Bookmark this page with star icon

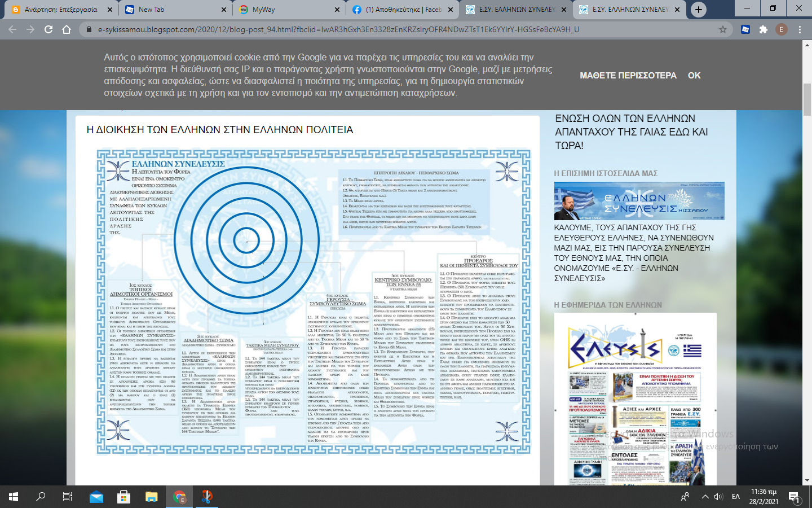tap(723, 29)
